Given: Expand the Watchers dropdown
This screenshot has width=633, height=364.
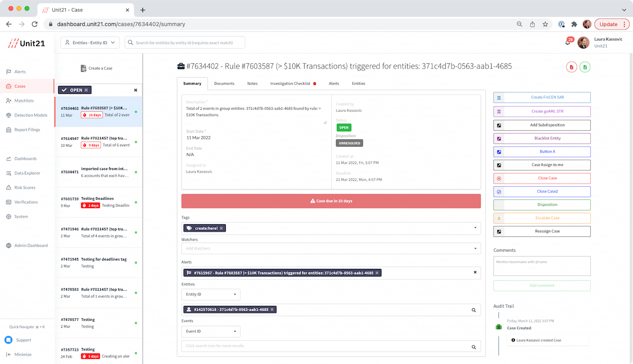Looking at the screenshot, I should [x=475, y=248].
